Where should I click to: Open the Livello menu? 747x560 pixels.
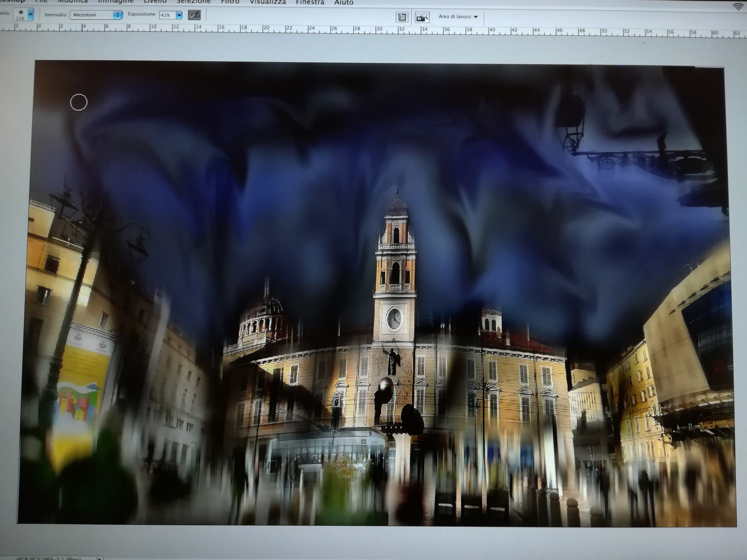point(155,2)
